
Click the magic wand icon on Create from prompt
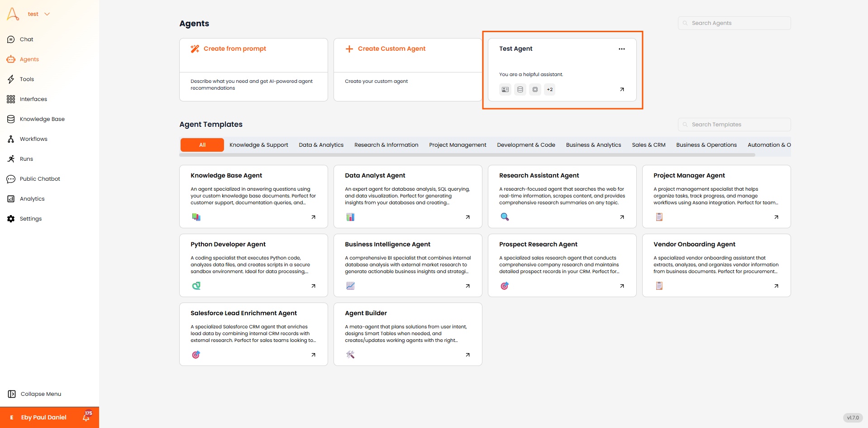(x=195, y=49)
